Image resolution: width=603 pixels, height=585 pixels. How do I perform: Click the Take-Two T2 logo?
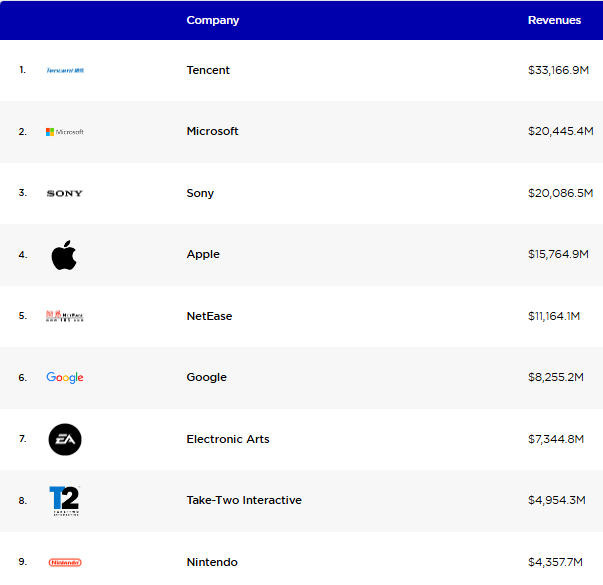tap(65, 500)
